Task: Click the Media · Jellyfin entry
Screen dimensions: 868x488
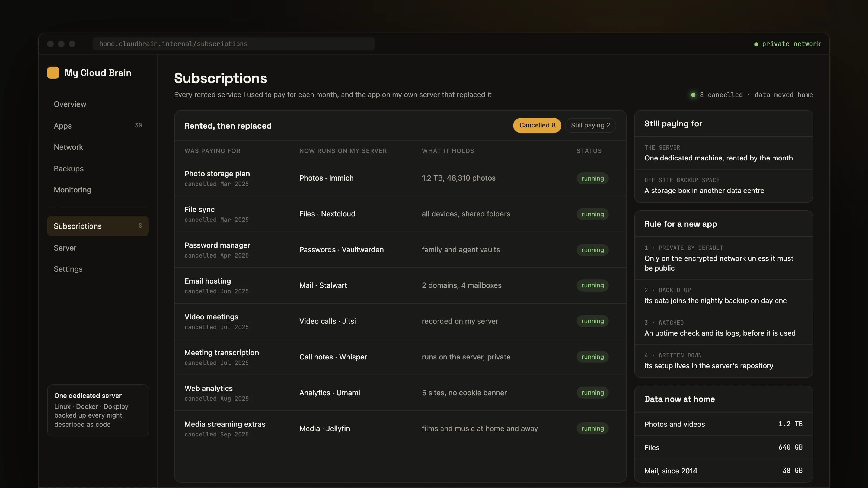Action: click(x=324, y=428)
